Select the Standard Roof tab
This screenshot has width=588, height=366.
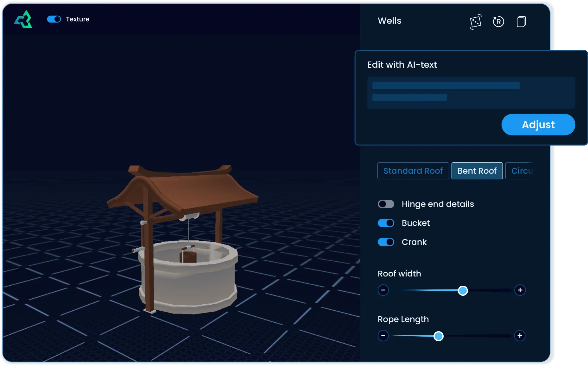coord(413,171)
